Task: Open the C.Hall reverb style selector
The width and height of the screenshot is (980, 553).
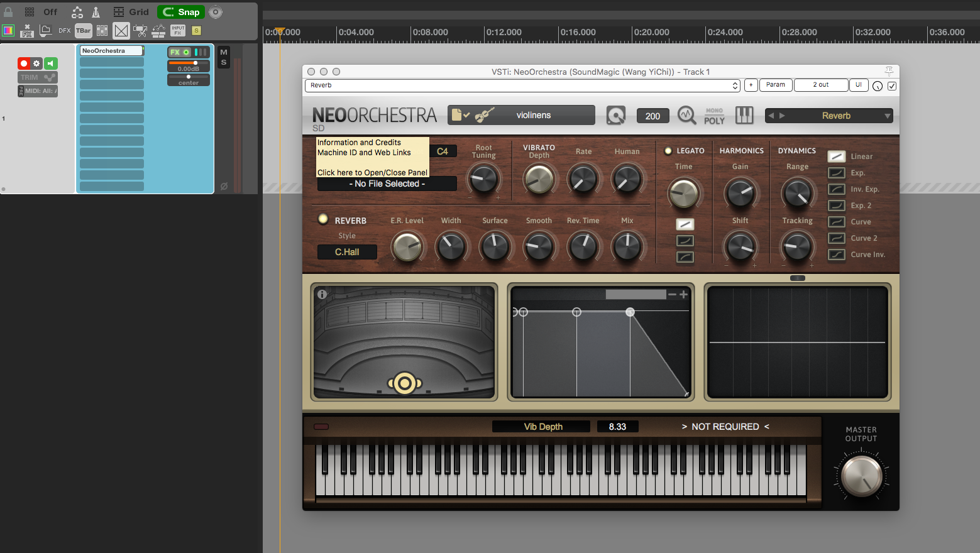Action: coord(347,252)
